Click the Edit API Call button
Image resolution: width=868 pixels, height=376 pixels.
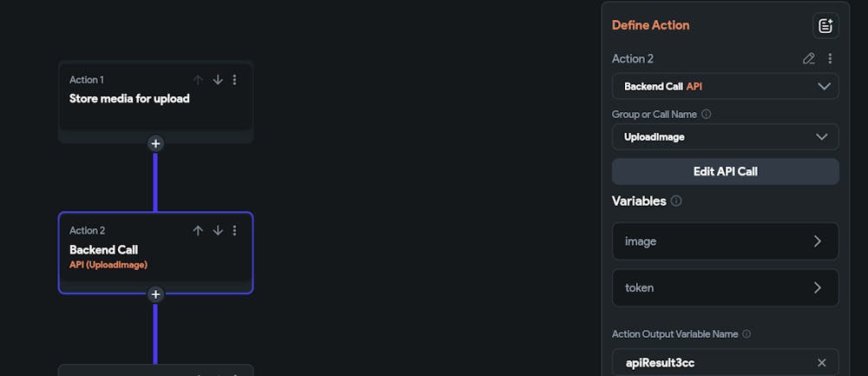(725, 172)
